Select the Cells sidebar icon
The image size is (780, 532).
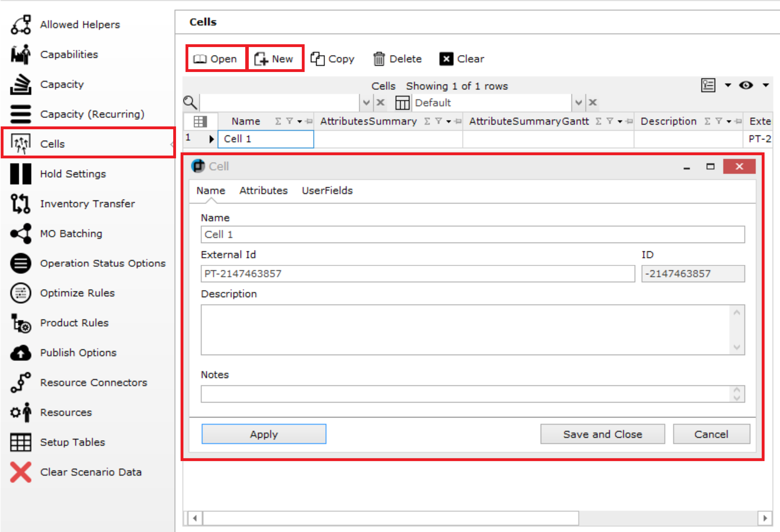coord(21,144)
